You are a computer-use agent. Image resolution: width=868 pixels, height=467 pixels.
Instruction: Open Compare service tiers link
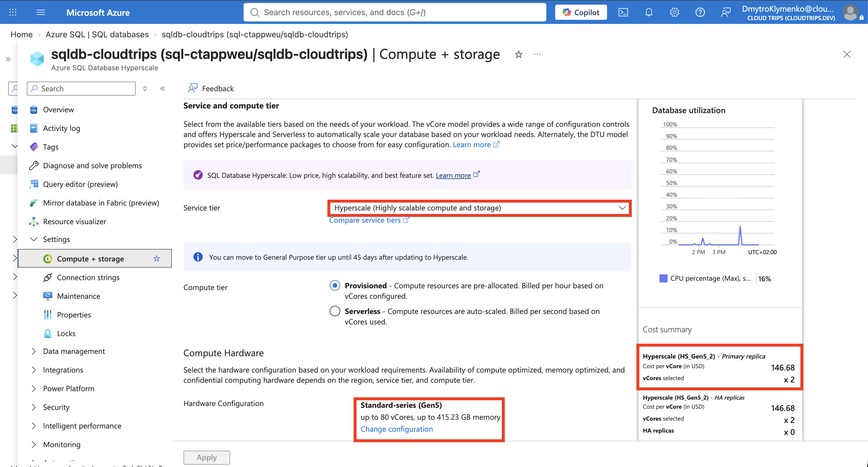(x=369, y=220)
